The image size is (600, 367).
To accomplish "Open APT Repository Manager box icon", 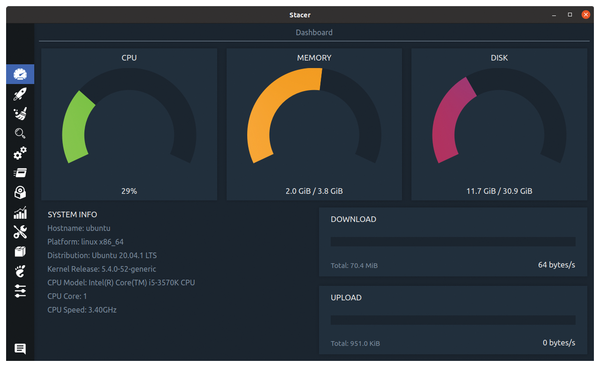I will point(20,251).
